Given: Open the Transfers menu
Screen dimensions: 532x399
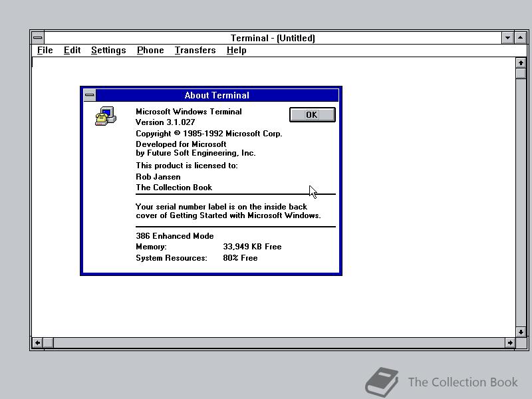Looking at the screenshot, I should [195, 51].
